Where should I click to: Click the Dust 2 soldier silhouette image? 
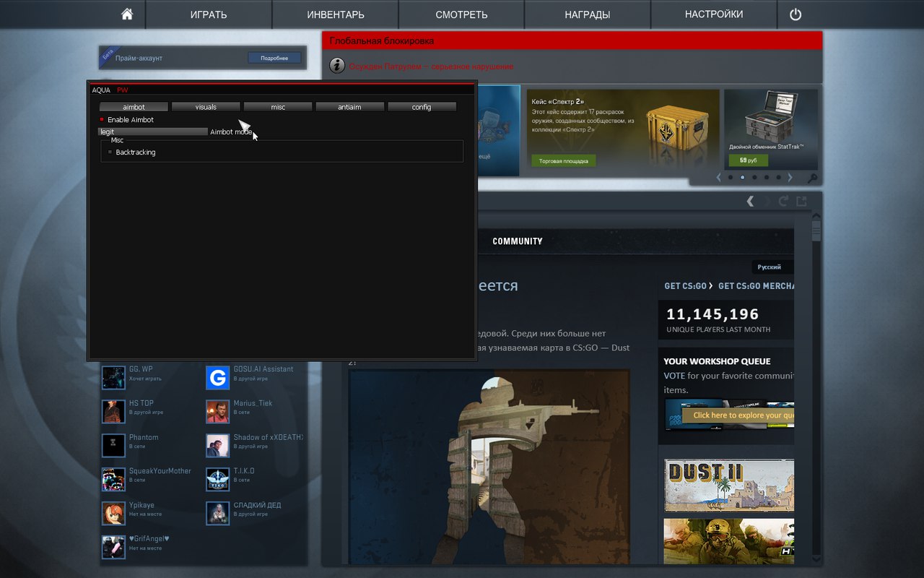tap(489, 467)
